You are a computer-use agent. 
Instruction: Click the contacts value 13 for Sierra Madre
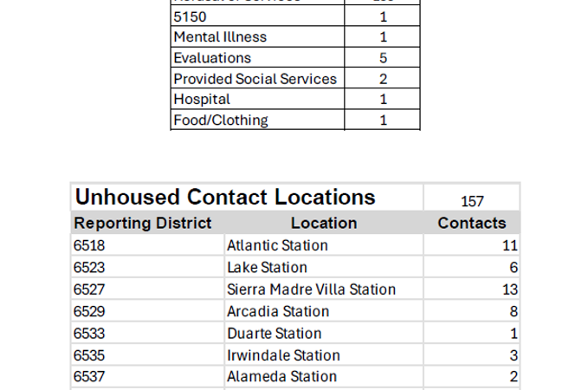(509, 289)
